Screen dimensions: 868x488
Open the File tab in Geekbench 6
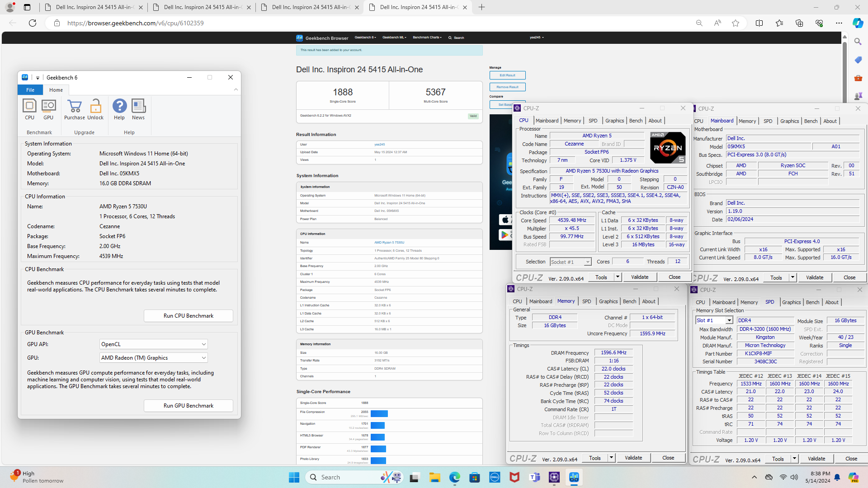tap(30, 90)
